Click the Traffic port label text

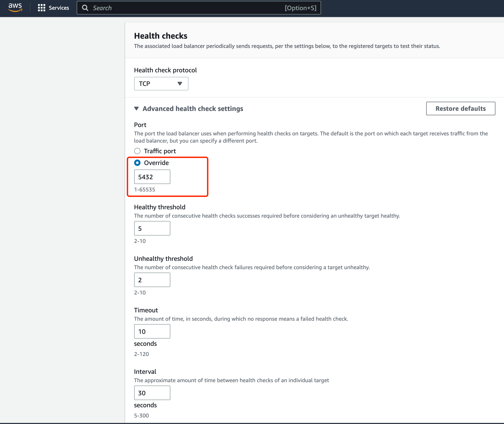160,151
